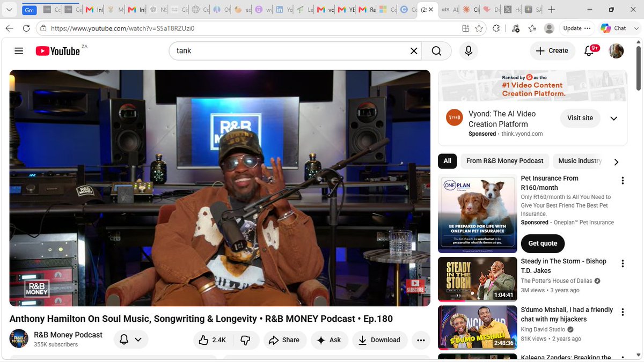
Task: Select the All filter chip
Action: (448, 161)
